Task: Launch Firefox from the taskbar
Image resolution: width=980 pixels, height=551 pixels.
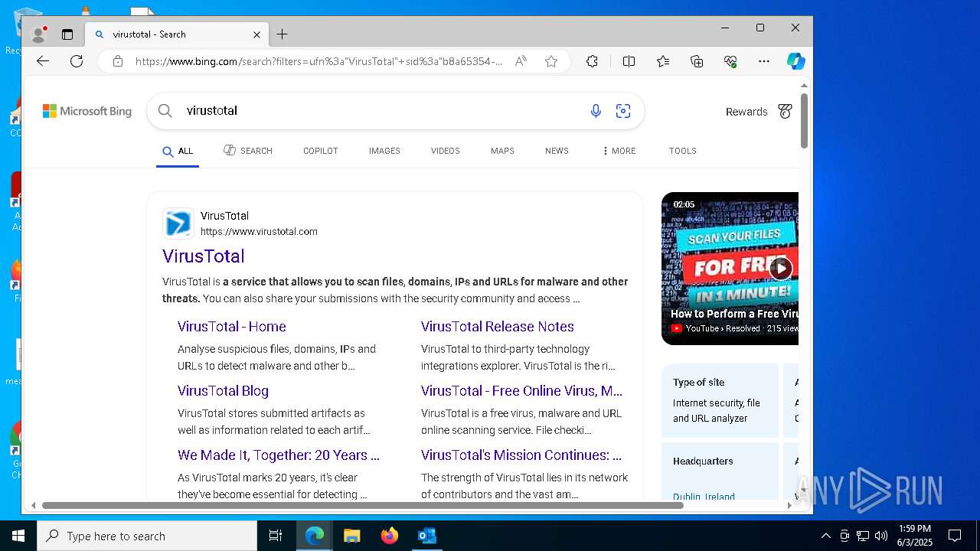Action: [x=389, y=536]
